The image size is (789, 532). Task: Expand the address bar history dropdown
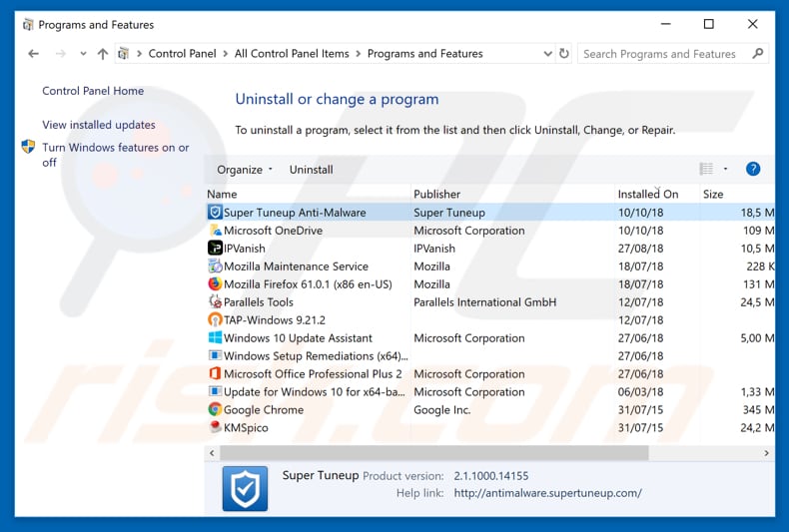click(x=547, y=53)
